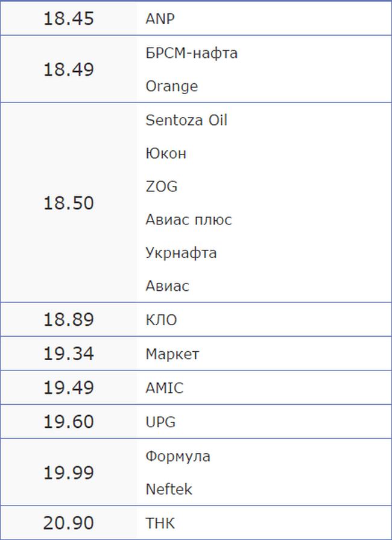Select the AMIC station name
The width and height of the screenshot is (392, 540).
164,388
